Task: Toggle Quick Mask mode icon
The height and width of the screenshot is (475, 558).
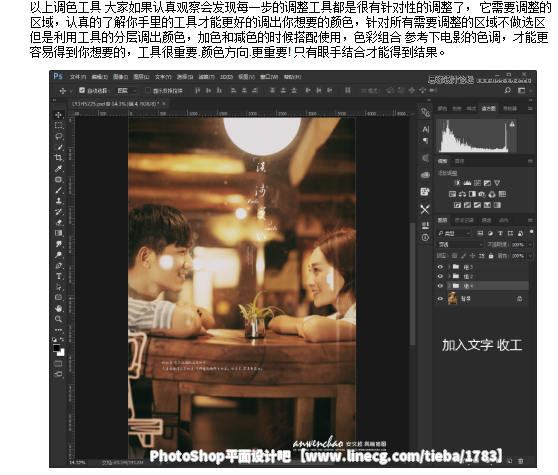Action: (58, 364)
